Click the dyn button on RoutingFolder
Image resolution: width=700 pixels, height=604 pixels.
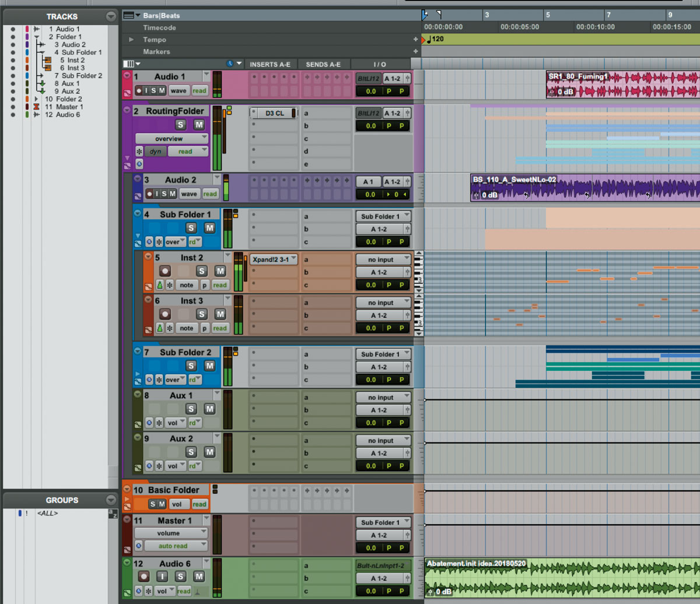[155, 152]
